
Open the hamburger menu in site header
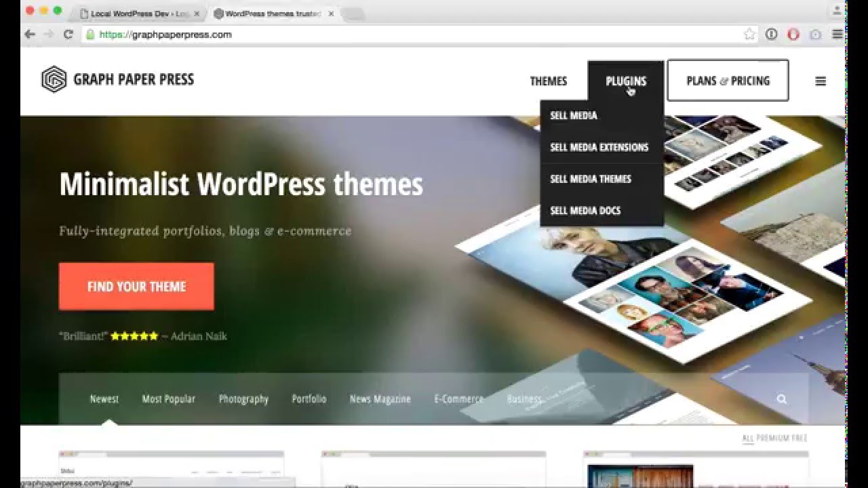[x=821, y=81]
